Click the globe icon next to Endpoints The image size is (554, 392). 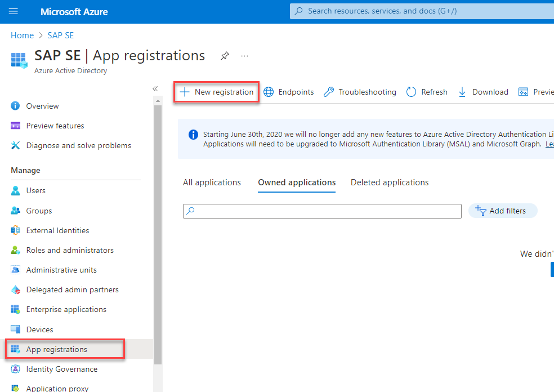[269, 92]
